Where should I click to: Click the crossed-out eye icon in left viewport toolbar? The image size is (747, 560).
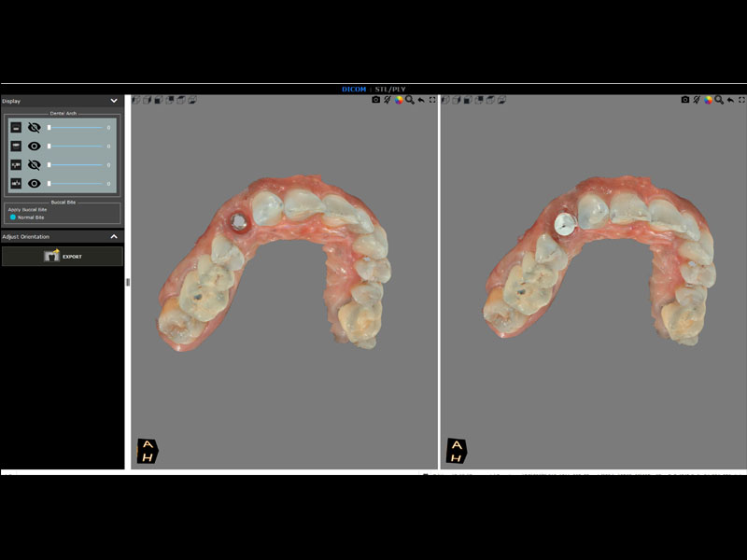pos(388,100)
